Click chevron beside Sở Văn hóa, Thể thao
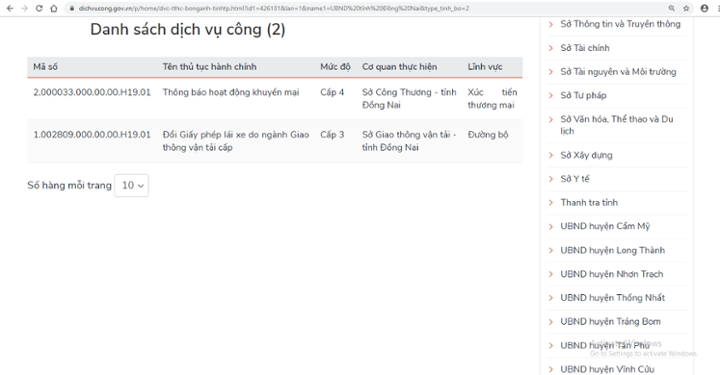 [x=551, y=119]
